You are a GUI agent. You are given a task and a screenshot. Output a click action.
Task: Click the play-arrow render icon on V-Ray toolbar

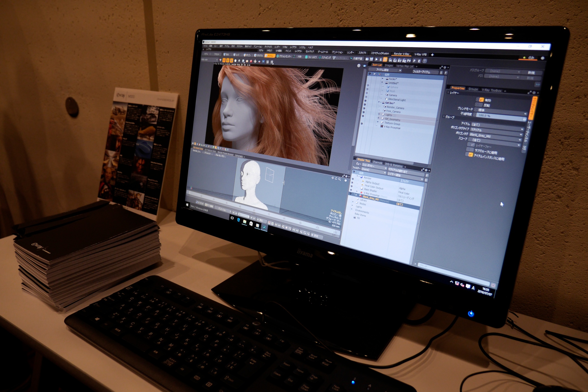tap(376, 59)
